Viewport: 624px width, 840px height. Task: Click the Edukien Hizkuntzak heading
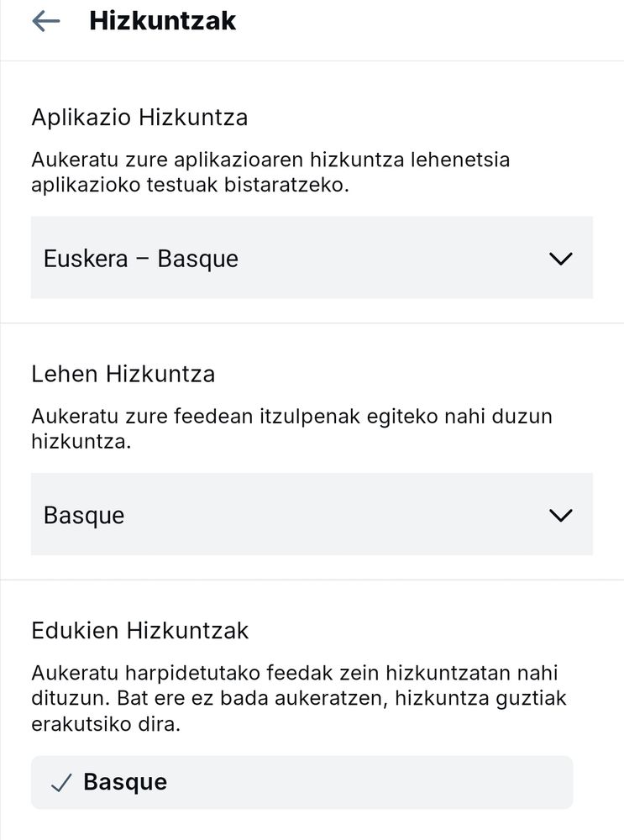(x=140, y=631)
